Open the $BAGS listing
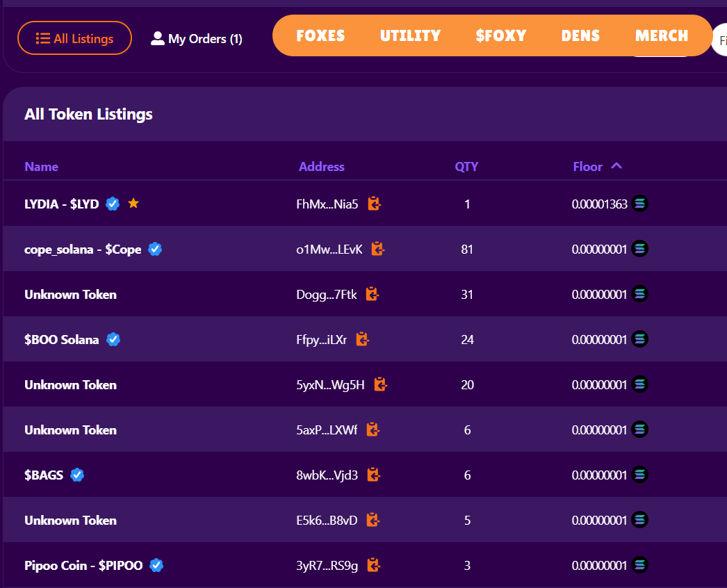This screenshot has width=727, height=588. (x=44, y=475)
